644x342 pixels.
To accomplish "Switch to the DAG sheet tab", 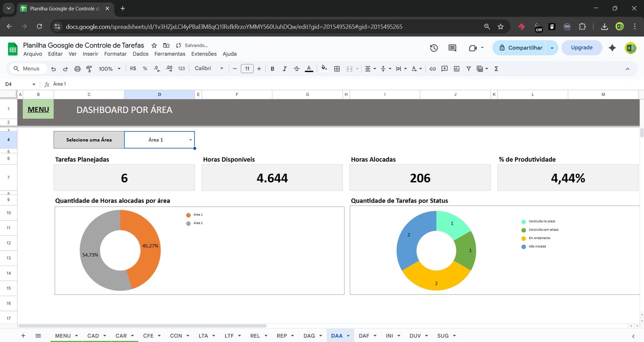I will click(x=309, y=336).
